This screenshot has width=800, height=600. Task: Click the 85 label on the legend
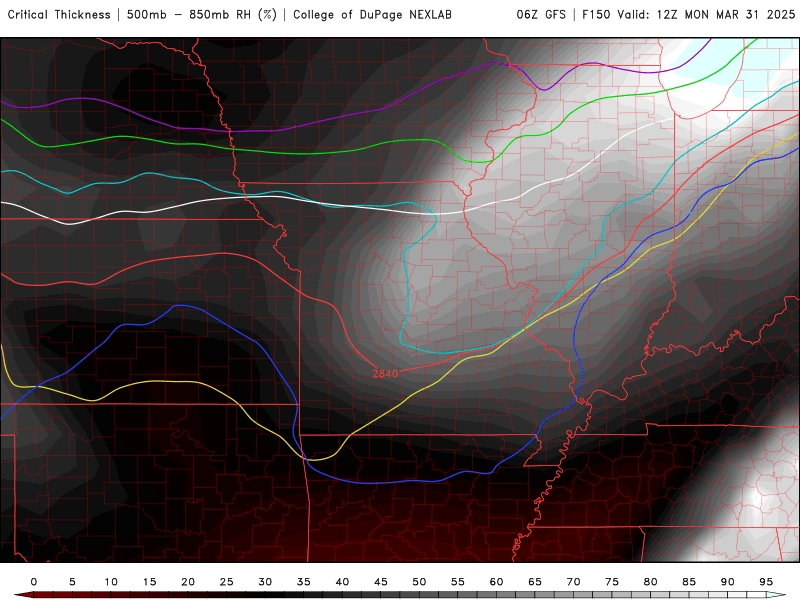pos(689,582)
